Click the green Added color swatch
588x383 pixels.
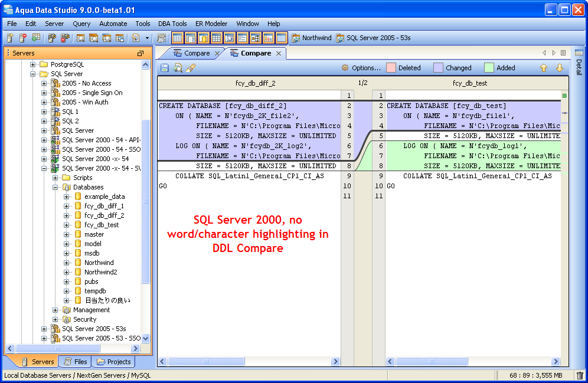coord(489,68)
